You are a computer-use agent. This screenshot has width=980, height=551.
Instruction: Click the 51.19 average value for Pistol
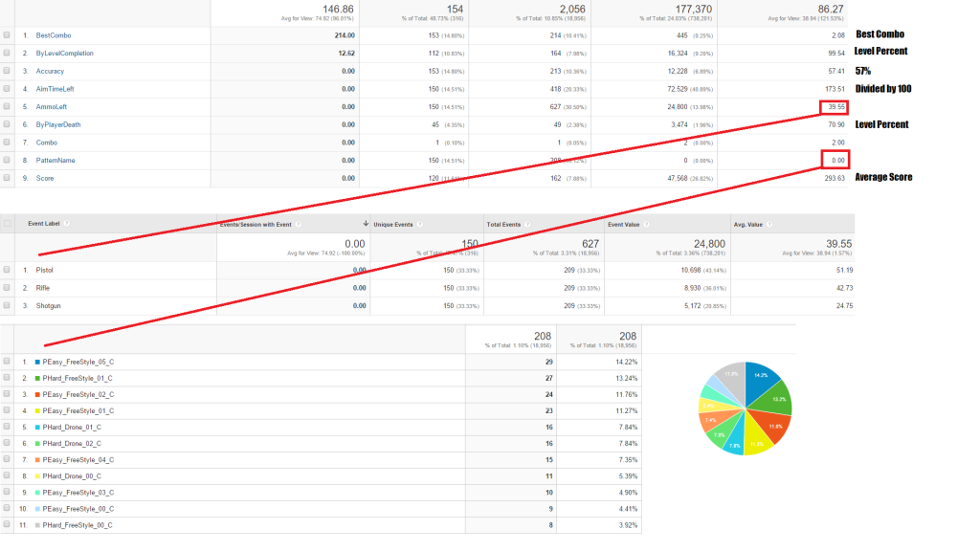click(x=844, y=270)
